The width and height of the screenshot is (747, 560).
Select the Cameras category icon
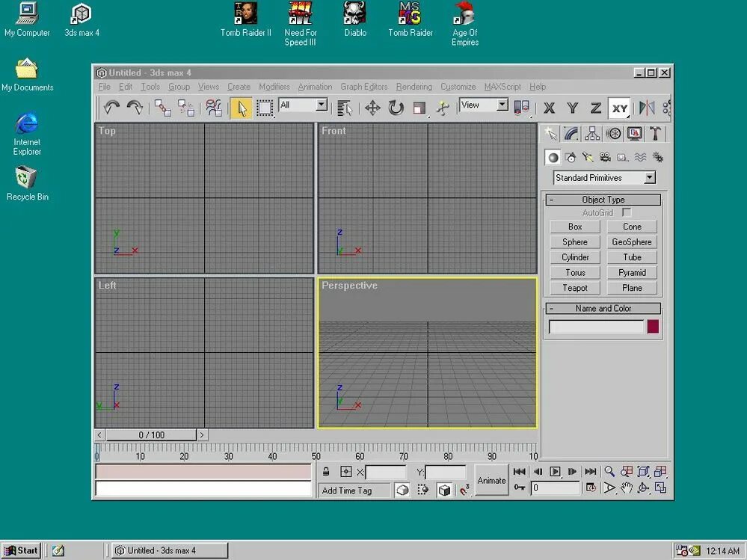point(605,158)
